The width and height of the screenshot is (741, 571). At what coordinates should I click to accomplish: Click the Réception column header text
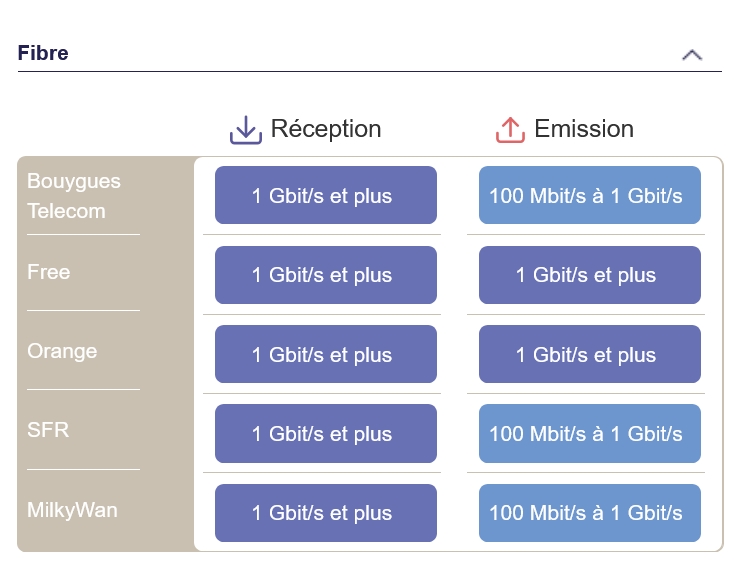326,129
